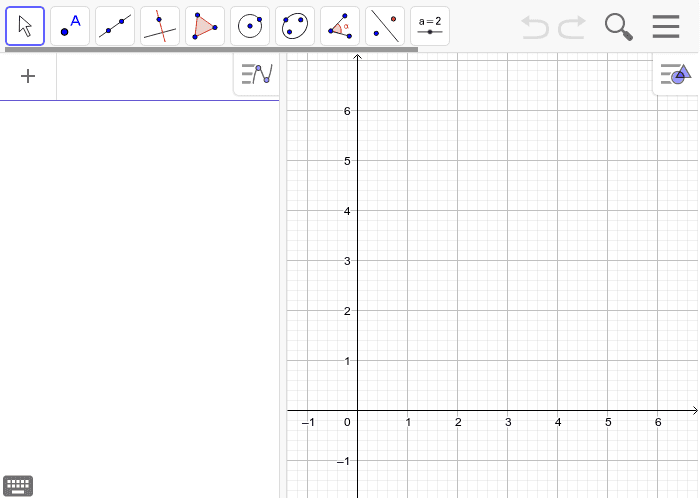Viewport: 700px width, 500px height.
Task: Select the Polygon tool
Action: pyautogui.click(x=205, y=26)
